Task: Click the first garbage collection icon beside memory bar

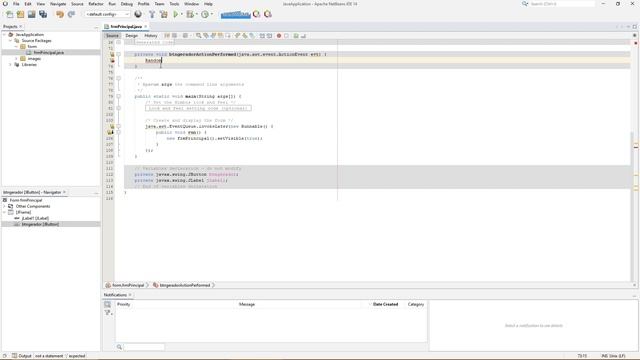Action: tap(256, 14)
